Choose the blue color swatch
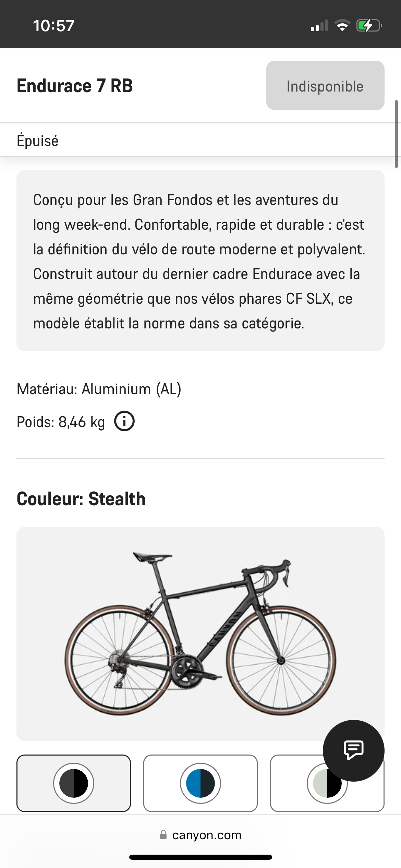Viewport: 401px width, 868px height. coord(200,783)
